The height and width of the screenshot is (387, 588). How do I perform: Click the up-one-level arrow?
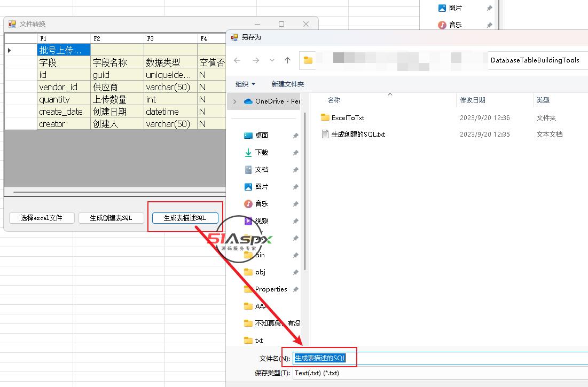coord(287,60)
